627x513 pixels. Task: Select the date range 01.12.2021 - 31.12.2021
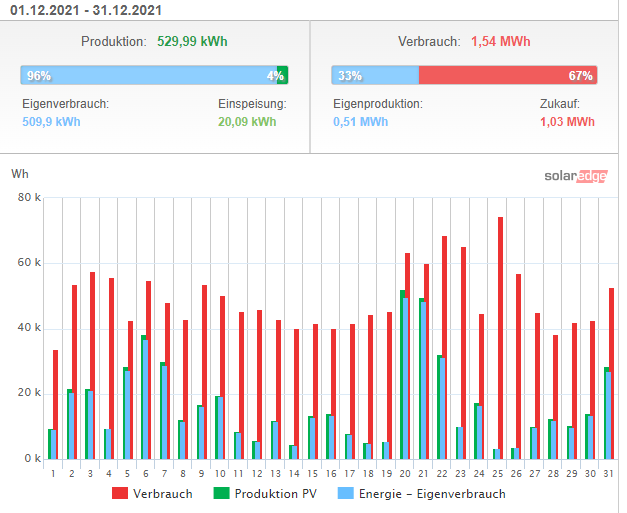(86, 10)
